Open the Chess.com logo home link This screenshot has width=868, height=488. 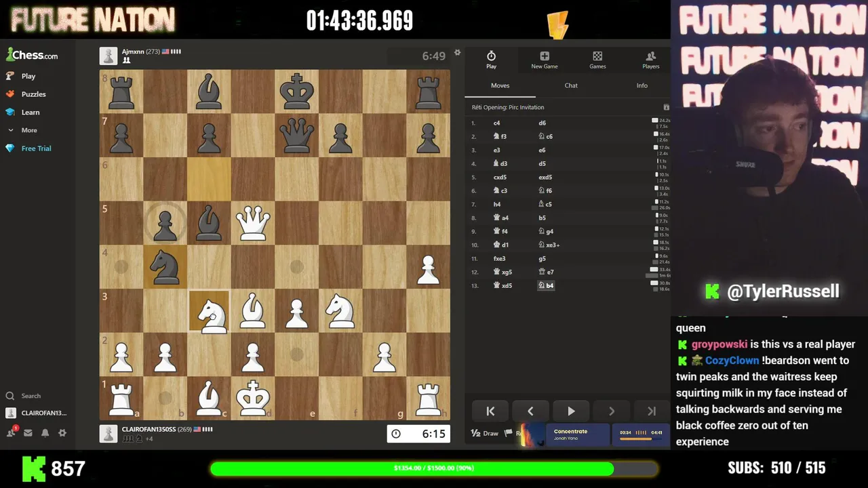click(x=32, y=55)
